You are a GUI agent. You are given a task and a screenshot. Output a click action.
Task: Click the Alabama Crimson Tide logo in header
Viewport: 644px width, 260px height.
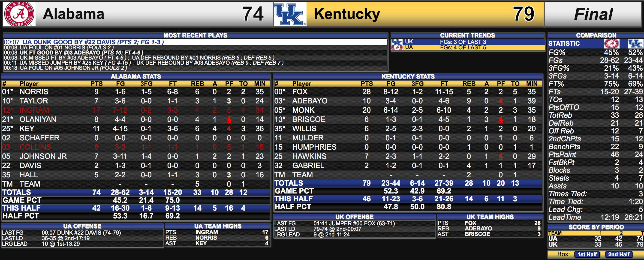[x=19, y=14]
